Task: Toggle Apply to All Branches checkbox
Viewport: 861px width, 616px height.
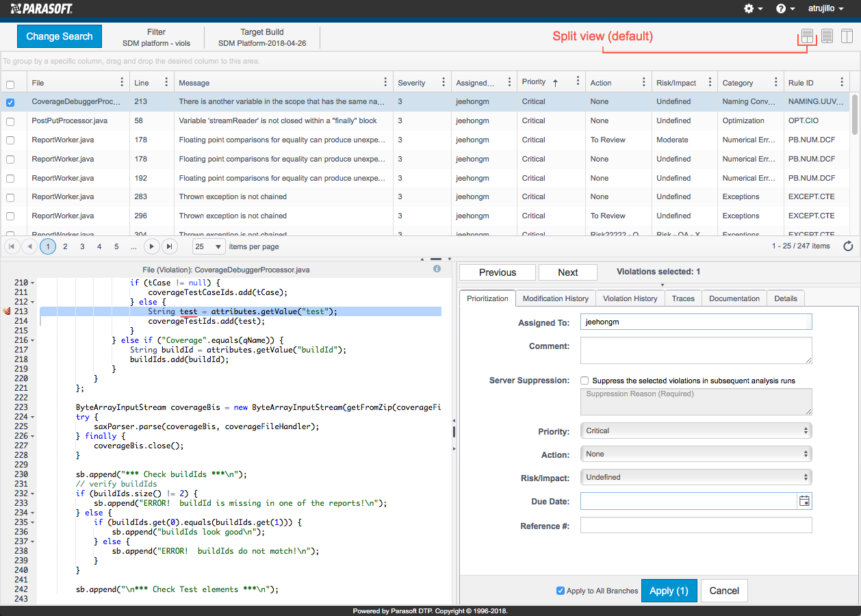Action: tap(561, 591)
